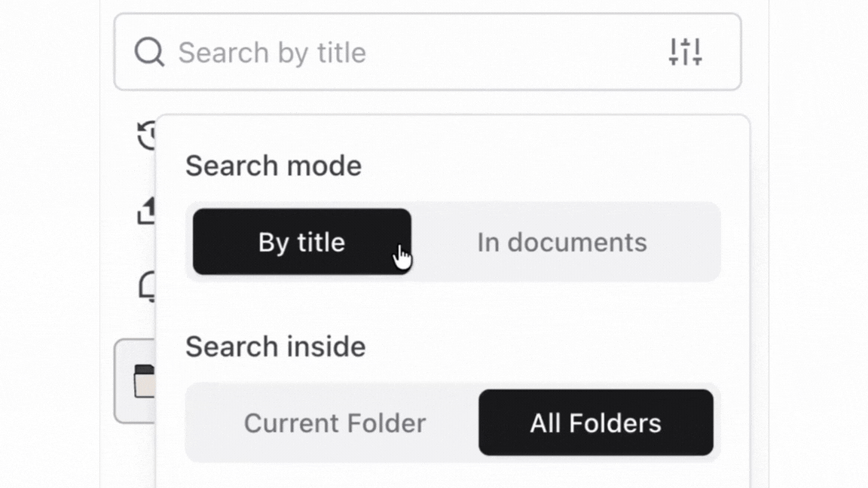Focus the "Search by title" input field
Screen dimensions: 868x488
tap(377, 52)
